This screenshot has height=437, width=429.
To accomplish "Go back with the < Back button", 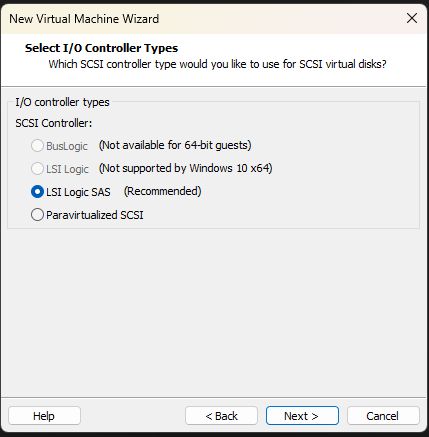I will pos(221,416).
